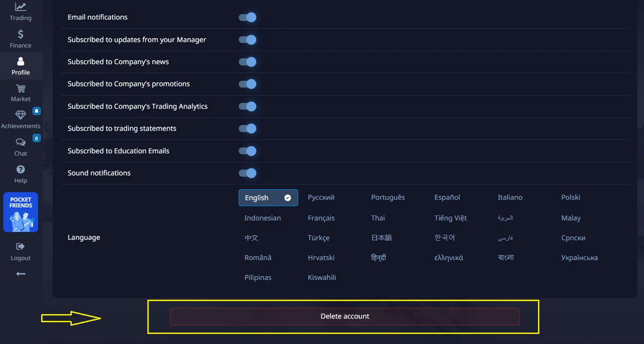Open the Market cart icon
644x344 pixels.
coord(21,89)
